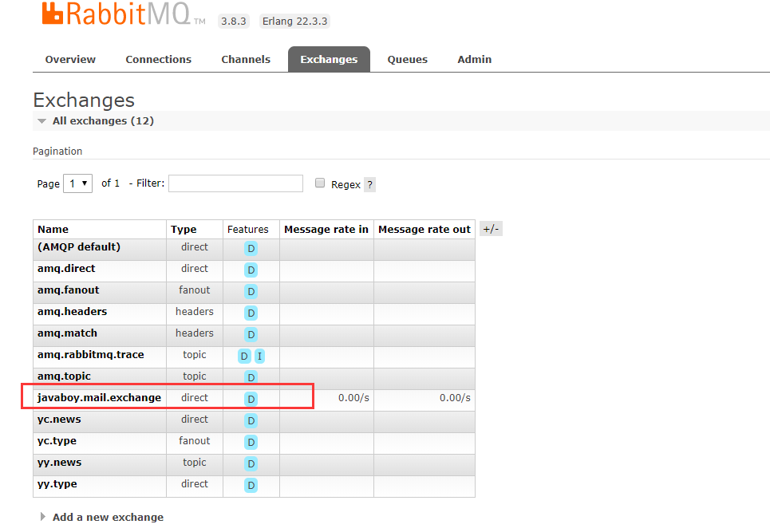Click the D feature badge for amq.direct

[x=251, y=270]
